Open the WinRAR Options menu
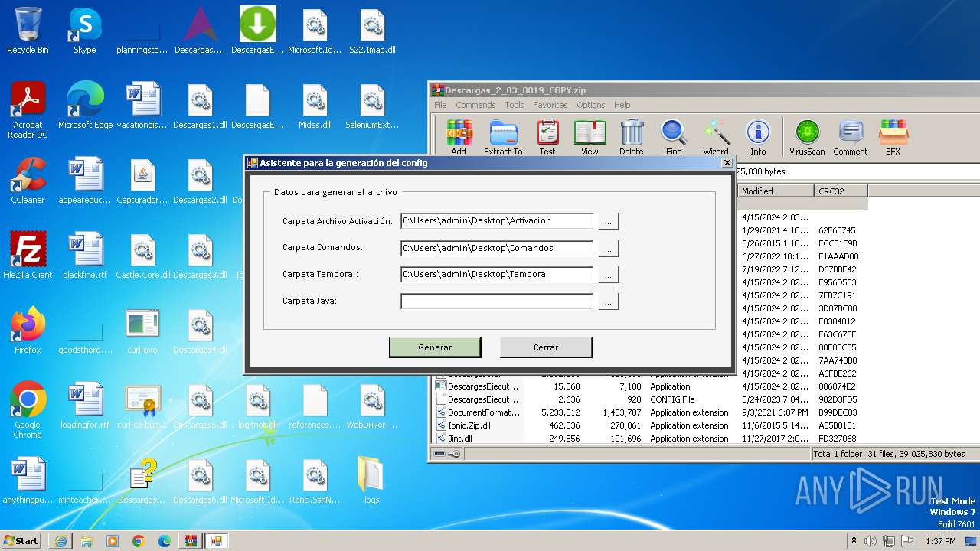The image size is (980, 551). tap(591, 105)
